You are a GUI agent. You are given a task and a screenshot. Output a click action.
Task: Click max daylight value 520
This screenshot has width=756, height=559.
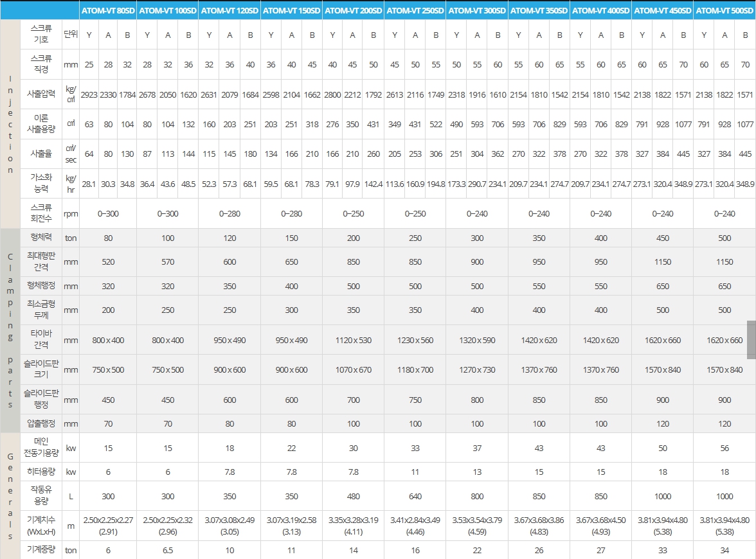pyautogui.click(x=108, y=262)
